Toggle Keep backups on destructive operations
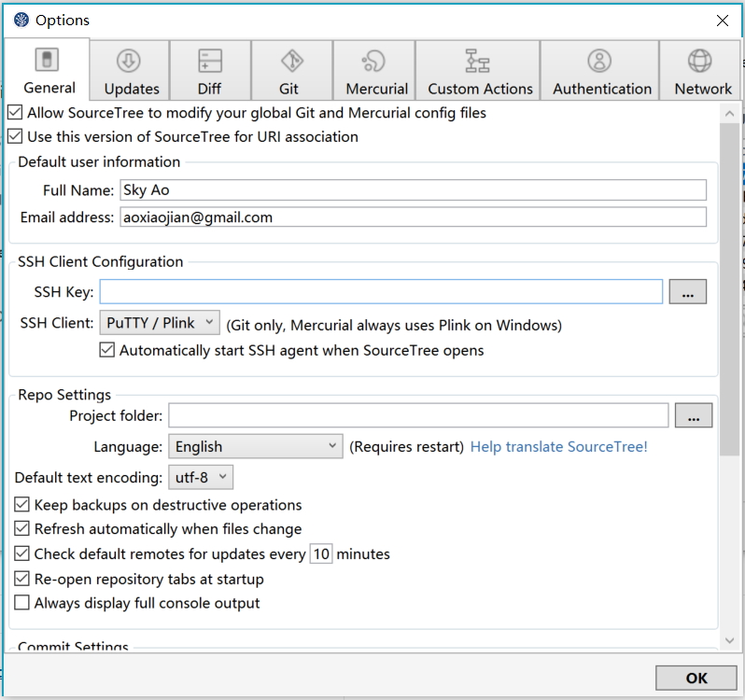The width and height of the screenshot is (745, 700). pos(22,505)
